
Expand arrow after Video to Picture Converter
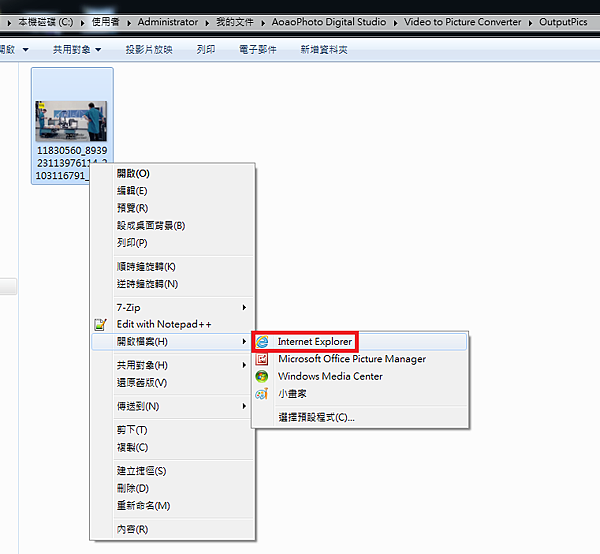530,23
